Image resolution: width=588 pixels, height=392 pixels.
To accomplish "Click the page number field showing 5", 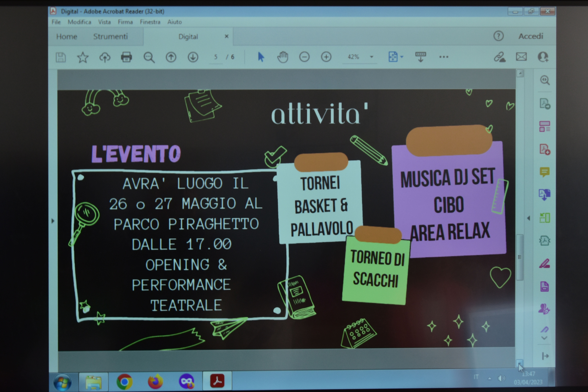I will click(x=216, y=57).
